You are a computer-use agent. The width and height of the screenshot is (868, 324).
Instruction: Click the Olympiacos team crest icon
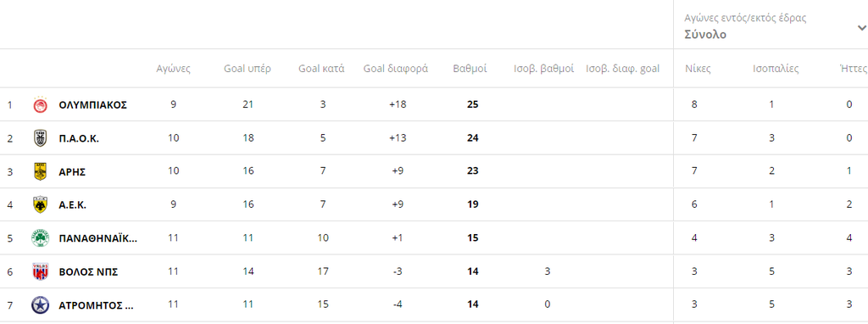41,104
